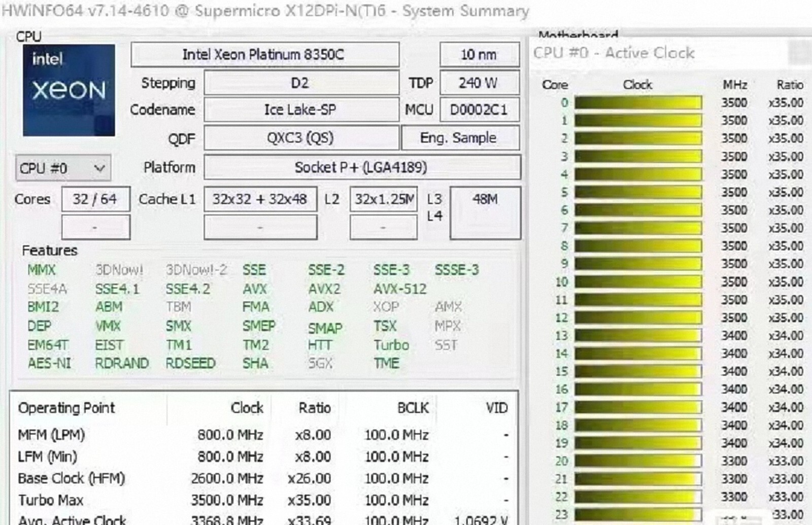Select the HTT feature label
Screen dimensions: 812x525
click(x=320, y=345)
